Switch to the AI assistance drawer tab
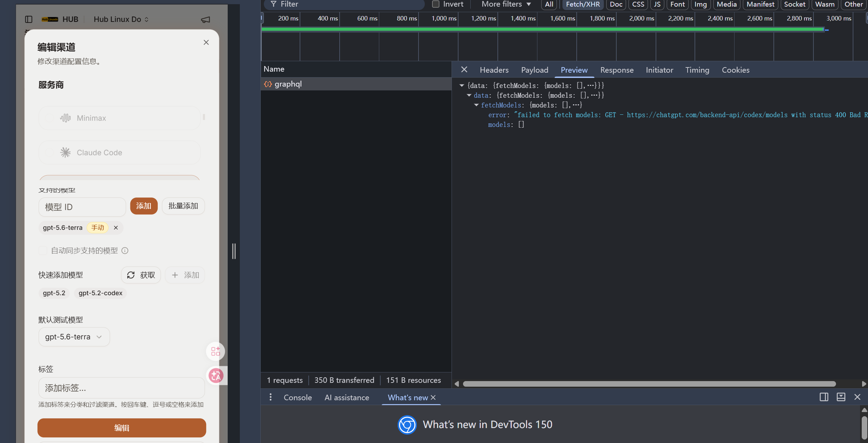Screen dimensions: 868x443 347,397
